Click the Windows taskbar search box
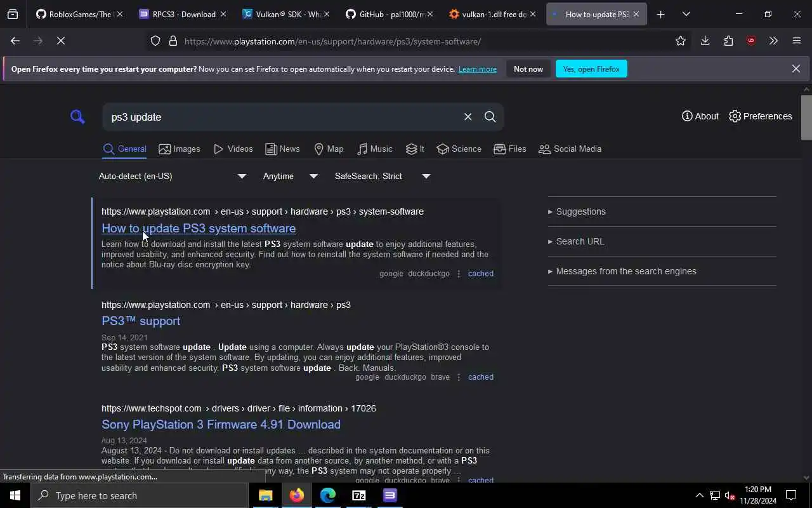Image resolution: width=812 pixels, height=508 pixels. (x=140, y=495)
